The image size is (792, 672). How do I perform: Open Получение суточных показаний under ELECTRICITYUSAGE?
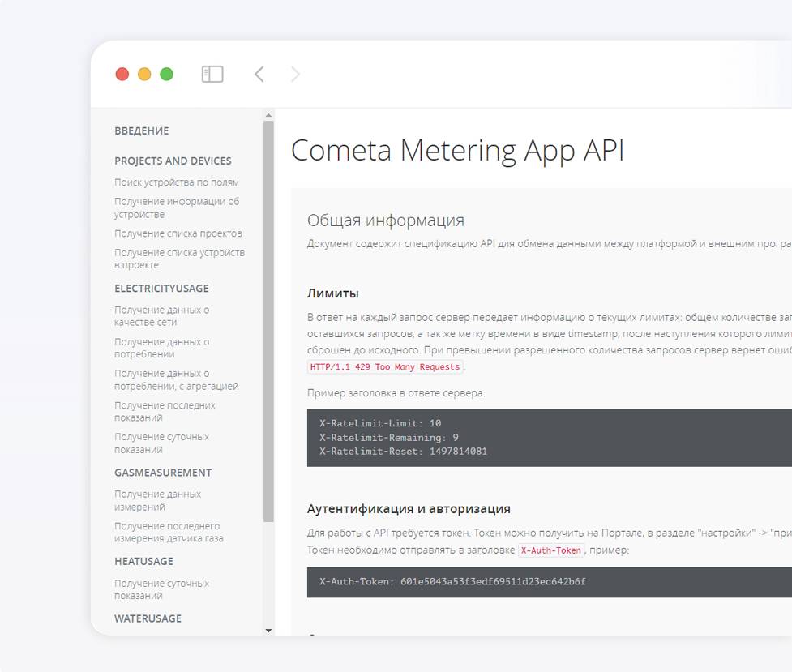coord(161,443)
